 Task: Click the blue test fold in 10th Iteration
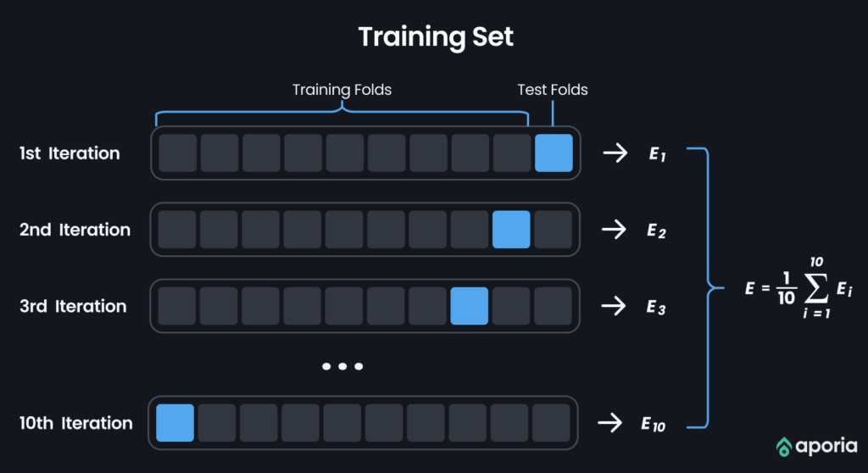[x=175, y=423]
